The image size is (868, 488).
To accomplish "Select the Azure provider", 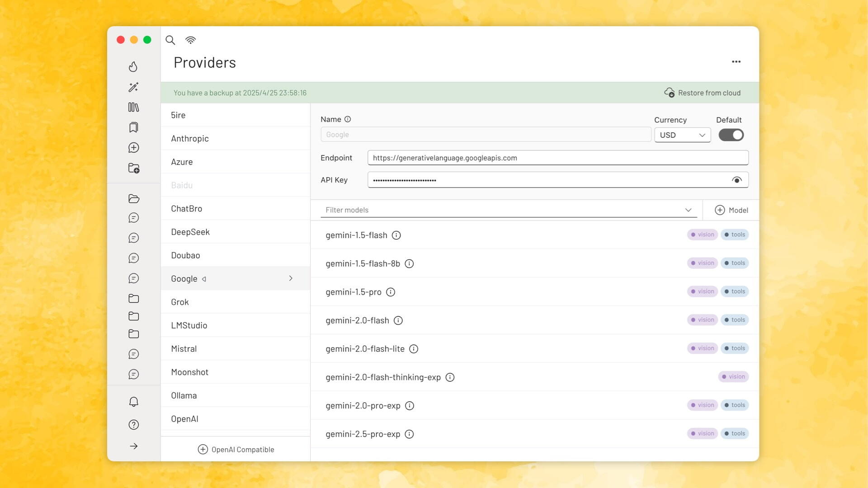I will pyautogui.click(x=235, y=162).
